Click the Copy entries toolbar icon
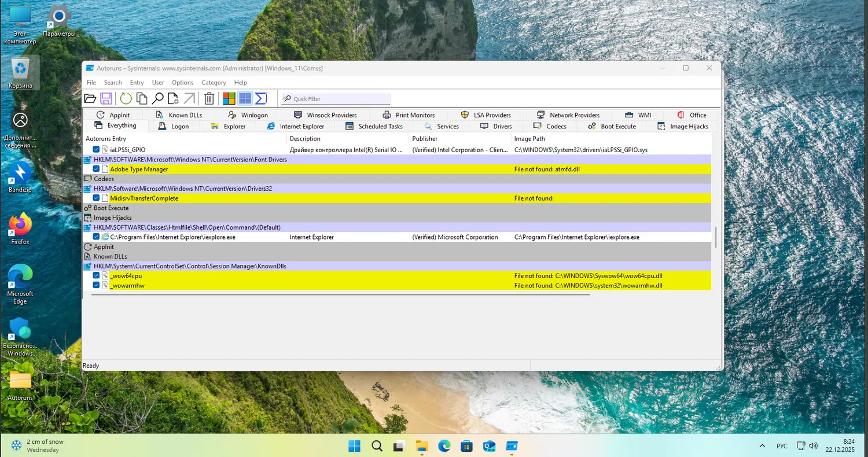This screenshot has width=868, height=457. (141, 98)
